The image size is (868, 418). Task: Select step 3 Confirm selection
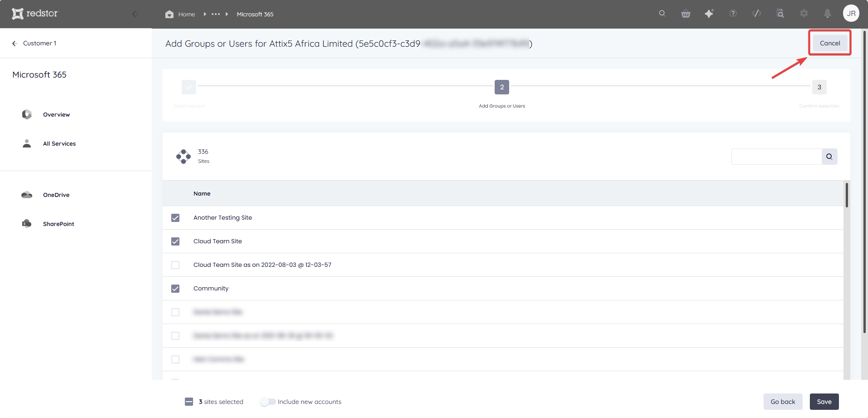819,87
